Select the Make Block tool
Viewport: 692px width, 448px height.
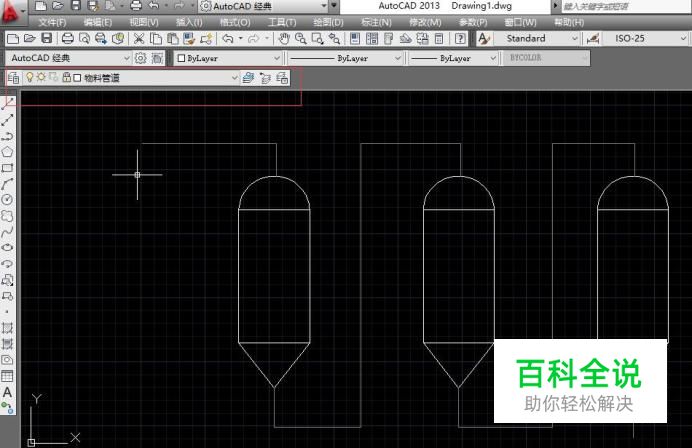pyautogui.click(x=8, y=296)
